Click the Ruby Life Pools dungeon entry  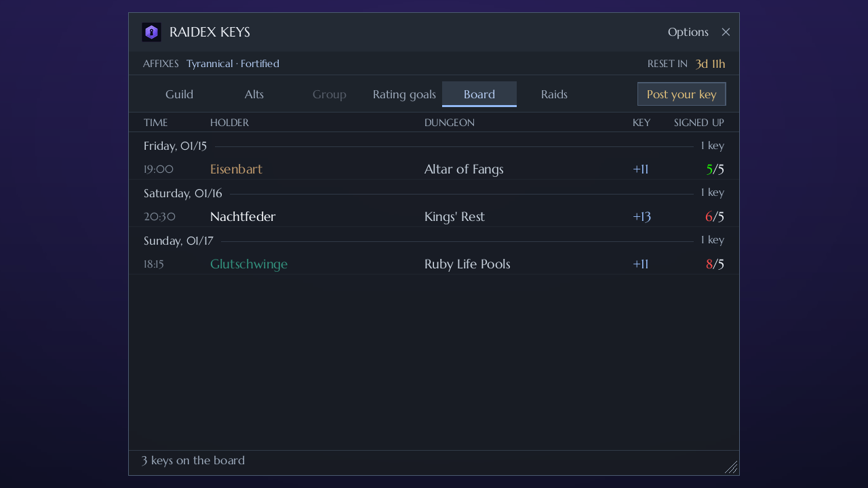click(x=467, y=264)
